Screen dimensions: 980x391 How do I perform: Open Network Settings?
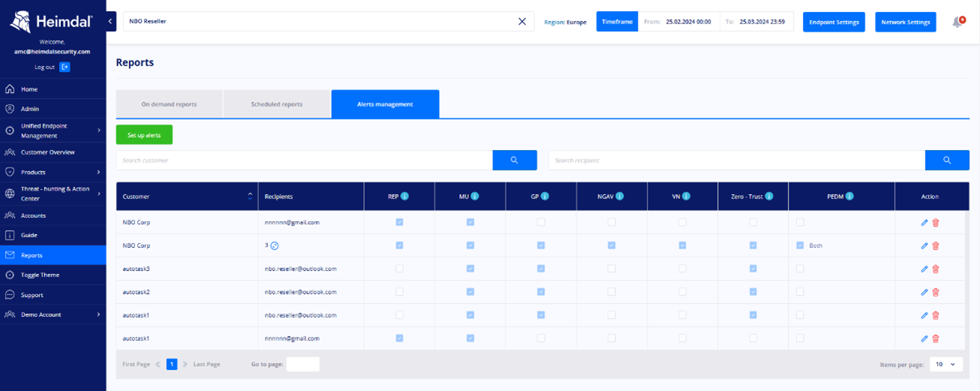[x=906, y=22]
